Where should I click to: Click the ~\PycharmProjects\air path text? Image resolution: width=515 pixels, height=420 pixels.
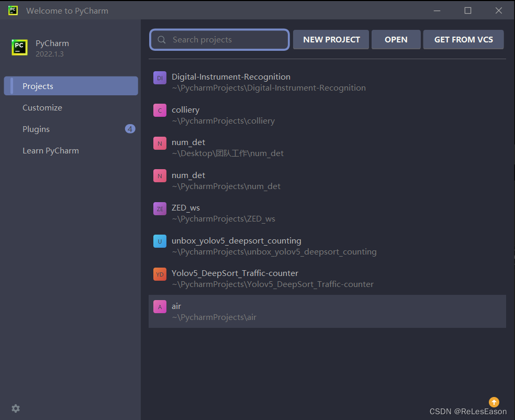(214, 317)
